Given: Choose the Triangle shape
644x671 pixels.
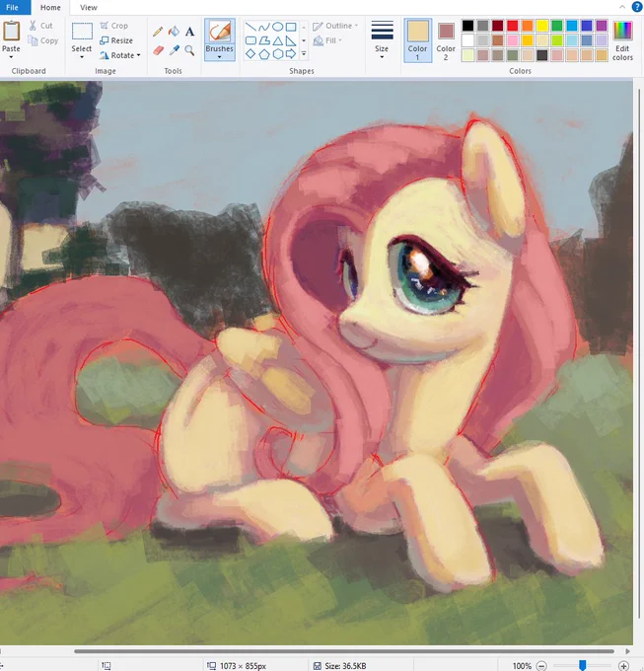Looking at the screenshot, I should [x=277, y=40].
